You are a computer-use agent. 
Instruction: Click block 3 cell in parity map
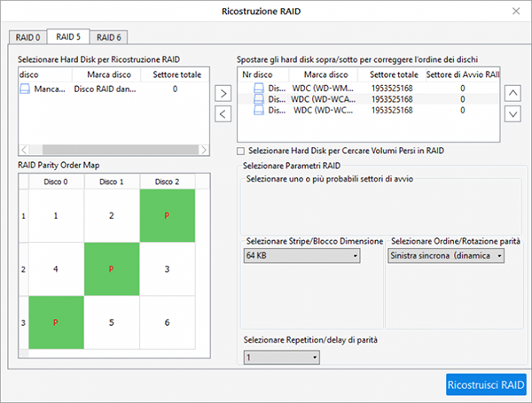click(168, 269)
